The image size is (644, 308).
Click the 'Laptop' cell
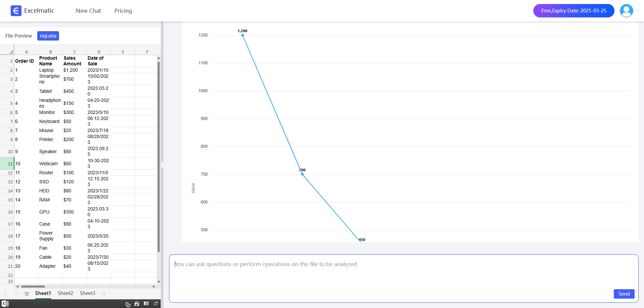[x=51, y=70]
